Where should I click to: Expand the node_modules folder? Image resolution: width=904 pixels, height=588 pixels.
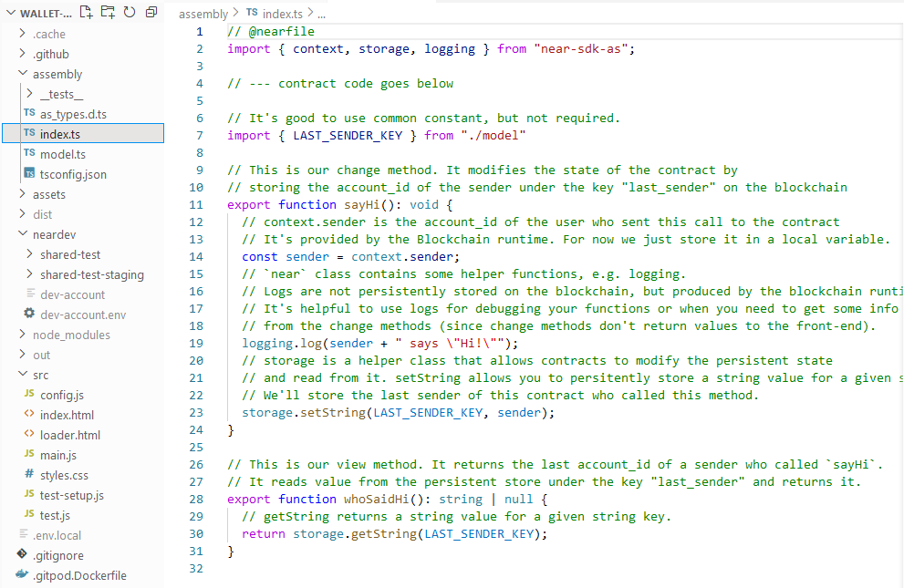pos(70,335)
